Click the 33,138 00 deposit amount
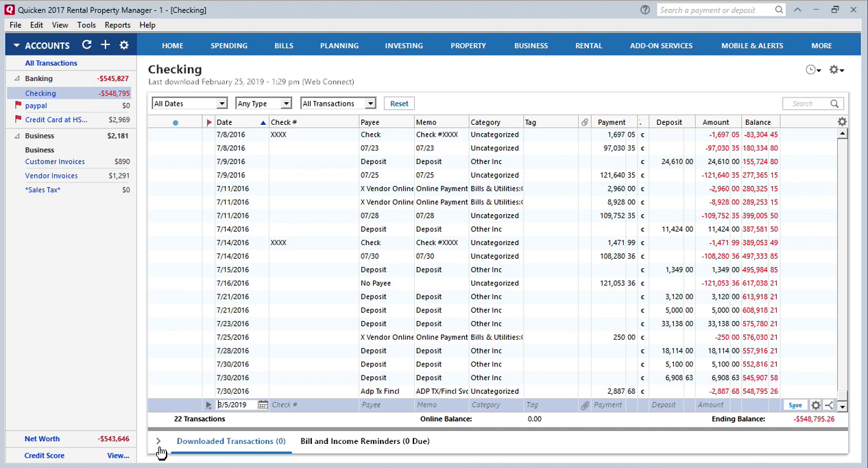Viewport: 868px width, 468px height. click(x=677, y=324)
